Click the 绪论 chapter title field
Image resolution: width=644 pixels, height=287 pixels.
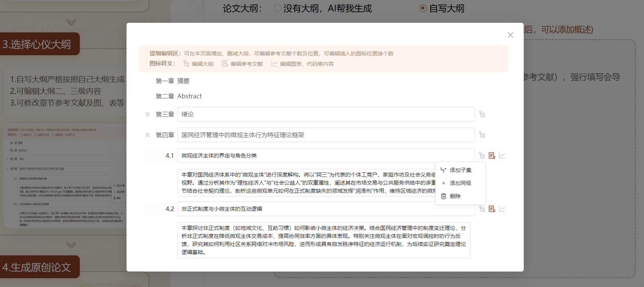(326, 114)
